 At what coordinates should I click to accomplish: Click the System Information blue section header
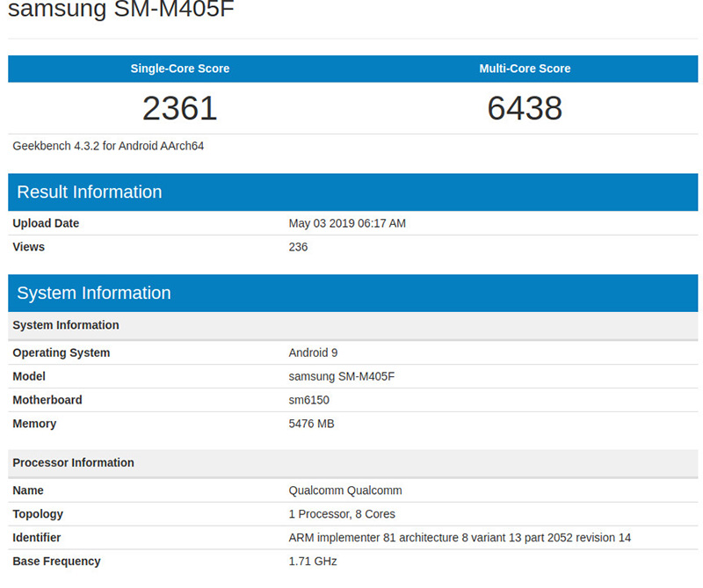click(x=94, y=293)
